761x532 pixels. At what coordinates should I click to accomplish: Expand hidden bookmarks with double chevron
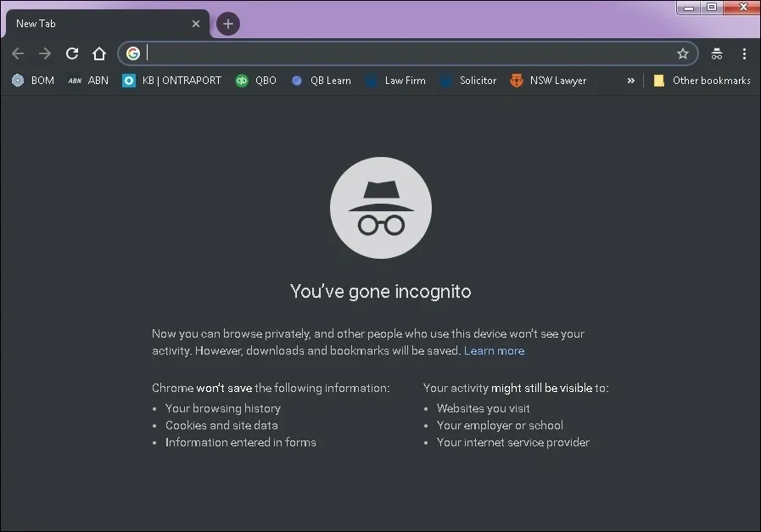tap(631, 81)
